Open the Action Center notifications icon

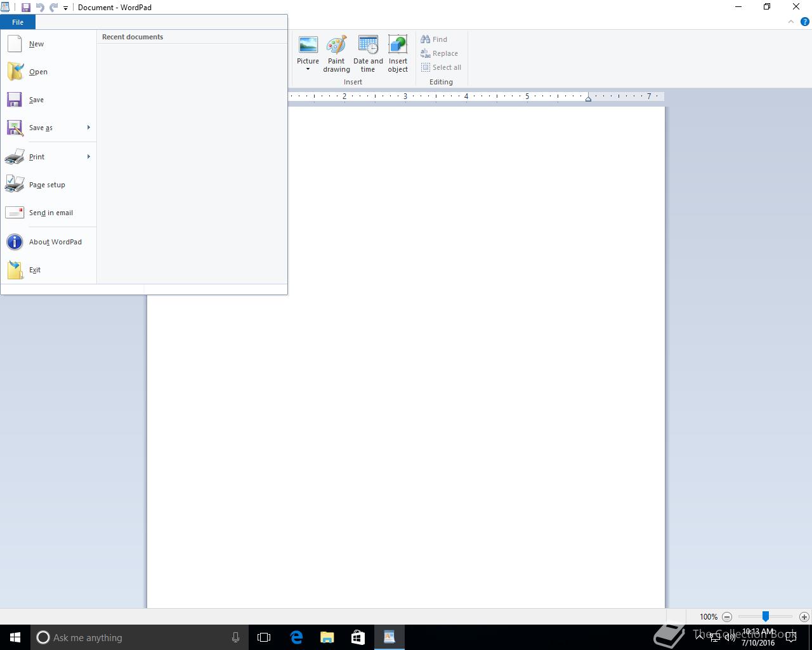[790, 637]
